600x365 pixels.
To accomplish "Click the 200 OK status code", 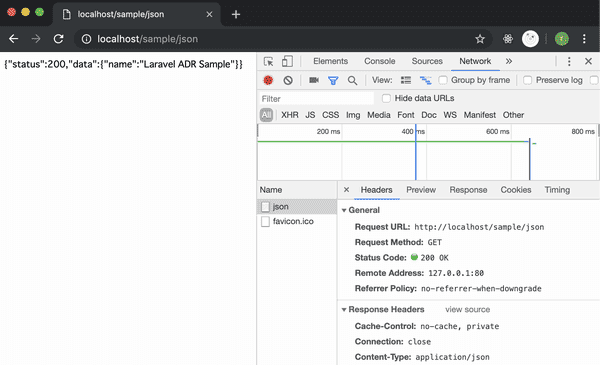I will [434, 258].
